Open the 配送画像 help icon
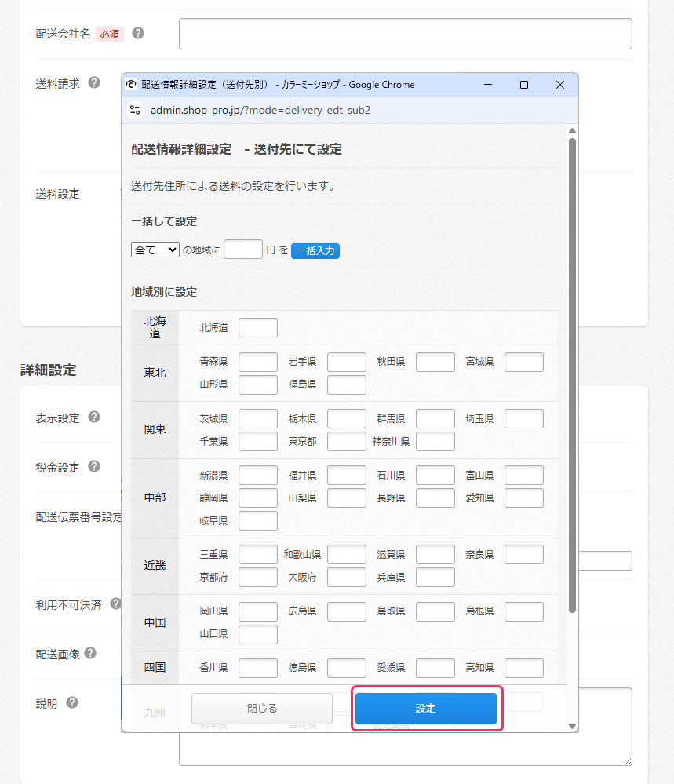 coord(90,653)
